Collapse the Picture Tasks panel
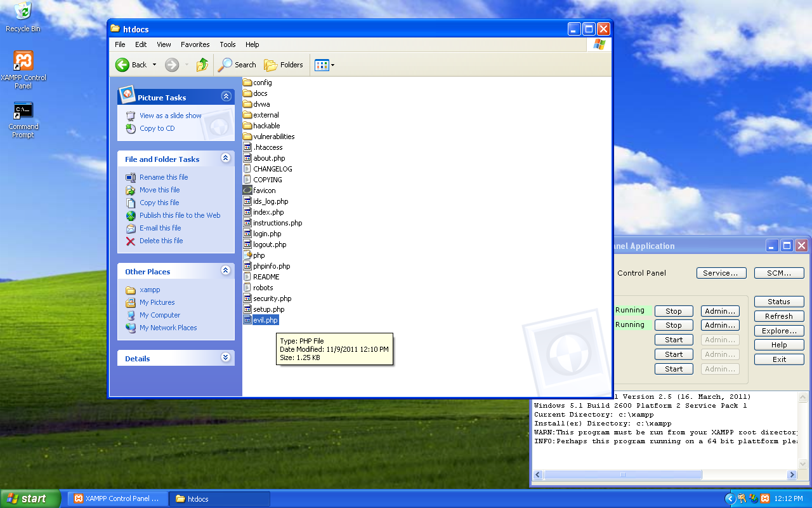This screenshot has width=812, height=508. (x=226, y=97)
